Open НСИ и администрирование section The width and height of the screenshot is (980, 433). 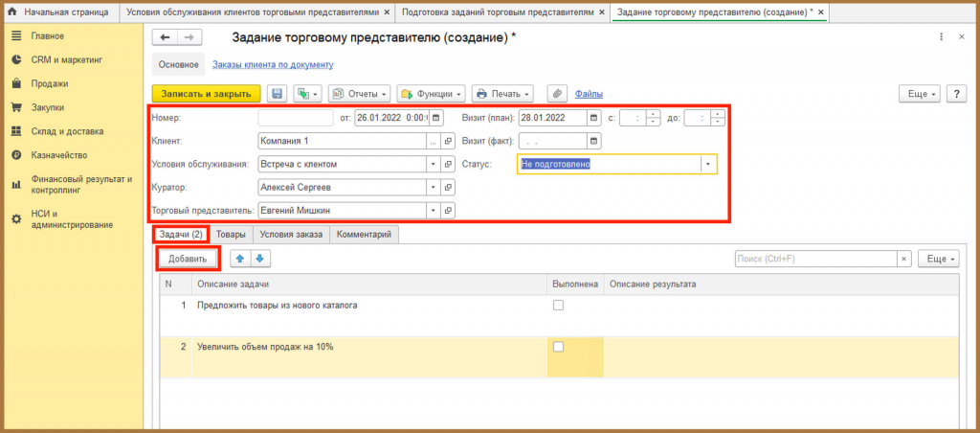point(72,219)
